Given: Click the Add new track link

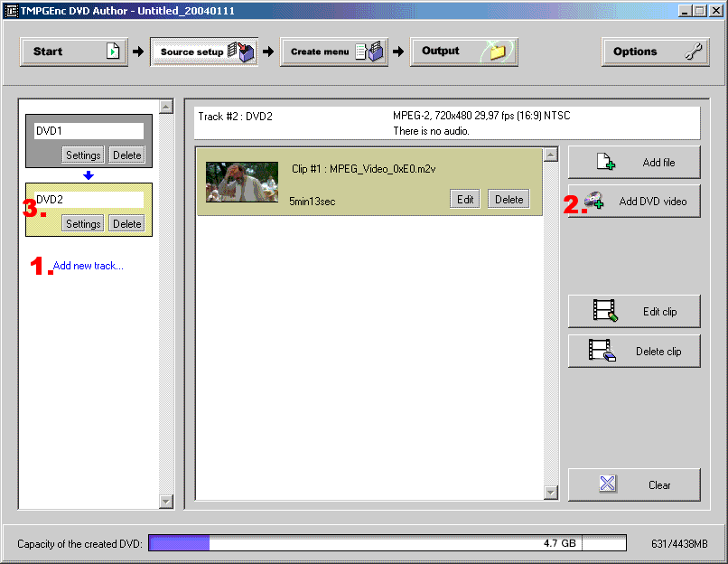Looking at the screenshot, I should click(x=89, y=266).
